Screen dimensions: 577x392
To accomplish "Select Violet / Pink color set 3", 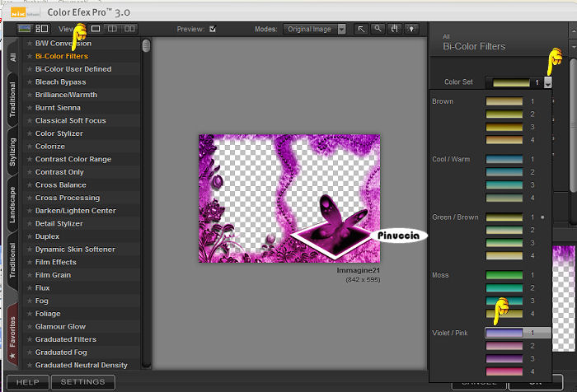I will pos(504,359).
